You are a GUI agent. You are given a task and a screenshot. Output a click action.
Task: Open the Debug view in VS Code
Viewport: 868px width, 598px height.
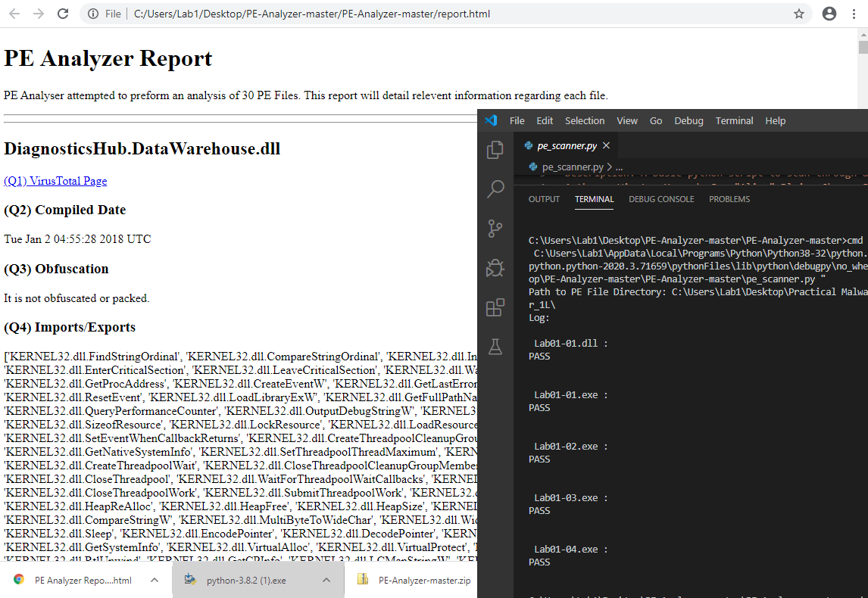click(x=495, y=268)
